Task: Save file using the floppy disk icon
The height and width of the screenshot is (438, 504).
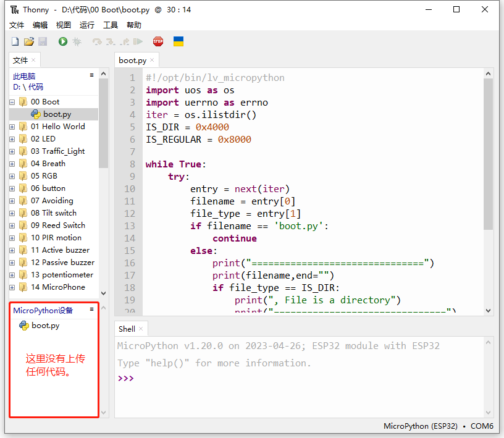Action: tap(43, 41)
